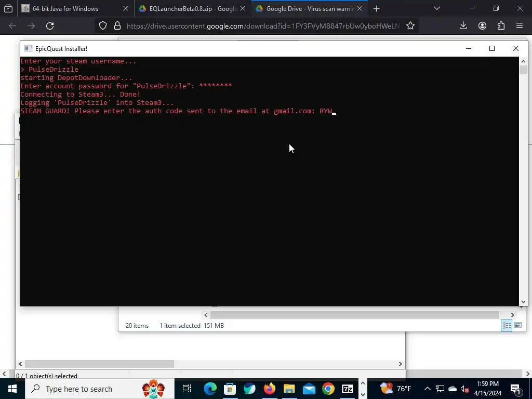This screenshot has height=399, width=532.
Task: Close the EQLauncherBeta0.8.zip tab
Action: [243, 8]
